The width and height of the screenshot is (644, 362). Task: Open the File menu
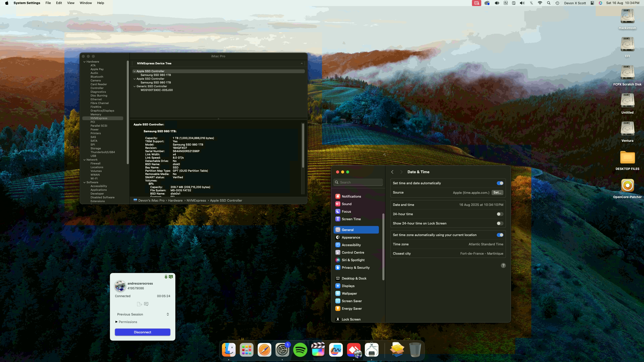[x=48, y=3]
